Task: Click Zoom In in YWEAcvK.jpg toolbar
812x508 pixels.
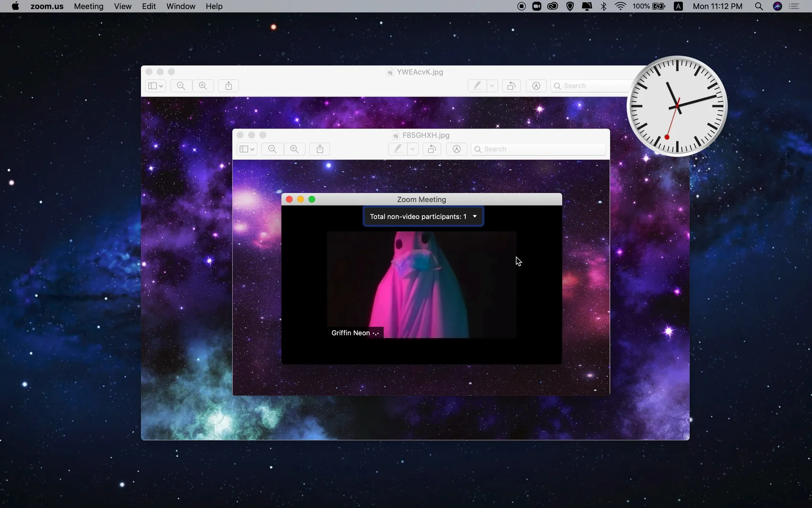Action: pos(203,86)
